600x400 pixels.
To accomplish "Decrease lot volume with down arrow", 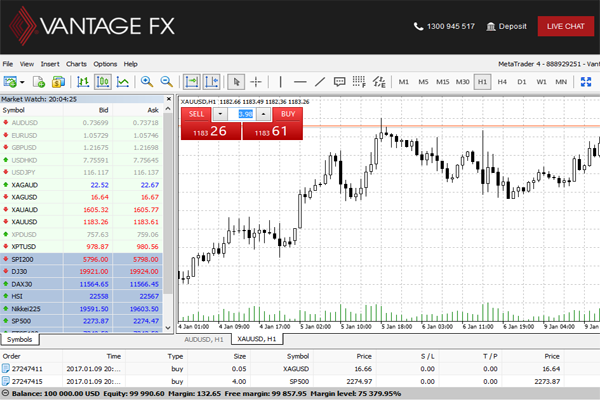I will 220,114.
